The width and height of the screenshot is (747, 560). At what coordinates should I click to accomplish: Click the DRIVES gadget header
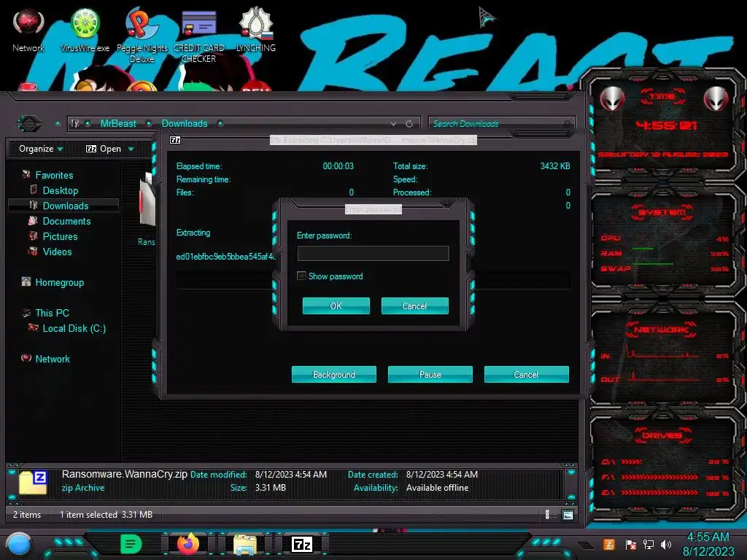point(662,435)
